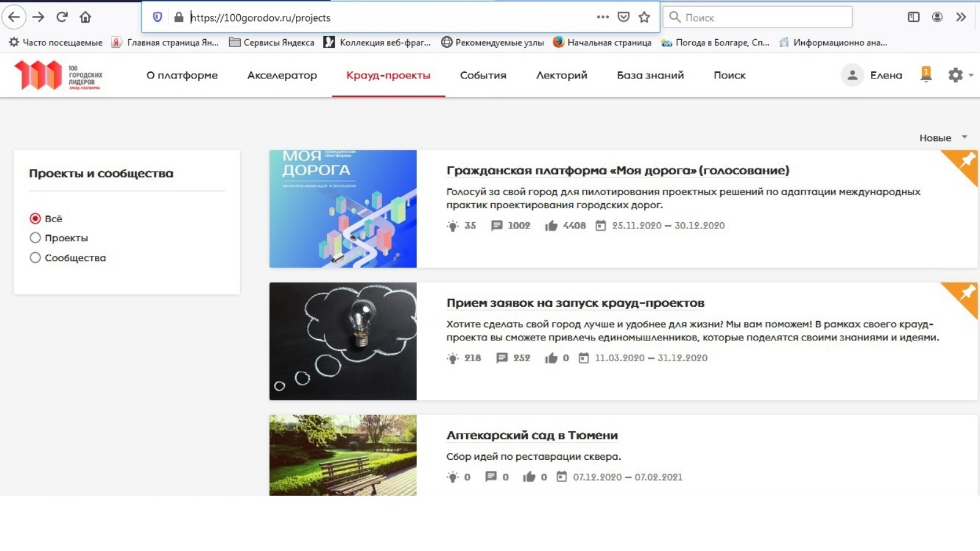This screenshot has height=551, width=980.
Task: Go to the База знаний menu item
Action: point(650,75)
